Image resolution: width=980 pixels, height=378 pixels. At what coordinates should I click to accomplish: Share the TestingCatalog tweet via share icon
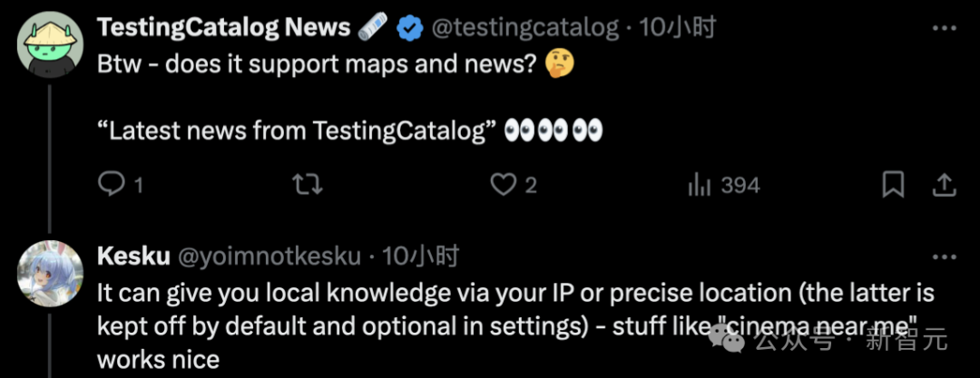coord(945,185)
